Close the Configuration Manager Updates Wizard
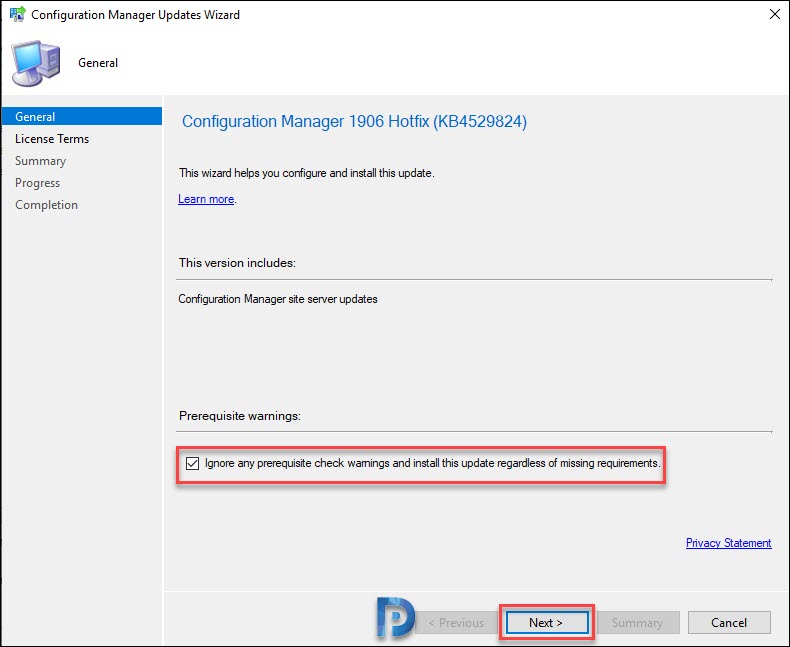Screen dimensions: 790x647 (x=775, y=14)
